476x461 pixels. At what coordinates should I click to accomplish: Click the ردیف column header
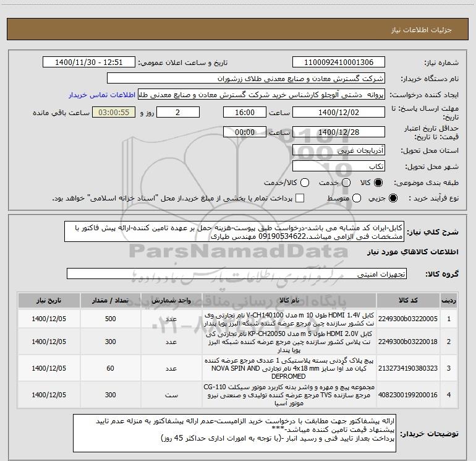pyautogui.click(x=449, y=301)
